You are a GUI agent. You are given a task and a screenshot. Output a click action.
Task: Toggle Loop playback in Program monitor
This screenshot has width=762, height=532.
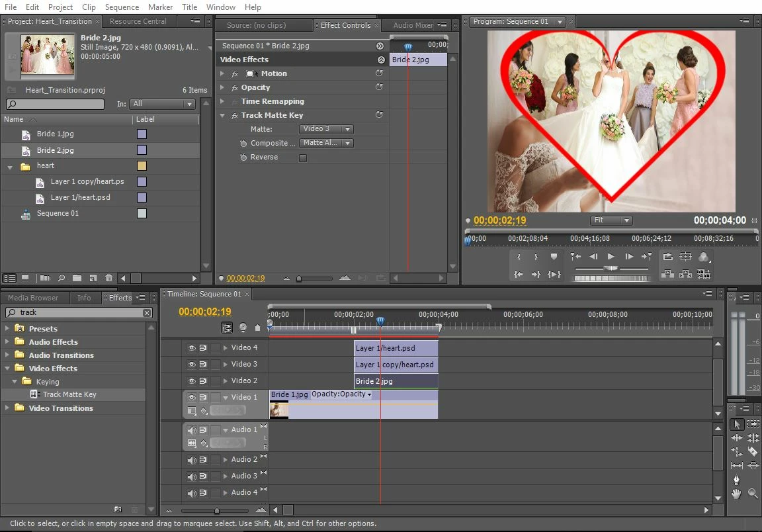pyautogui.click(x=667, y=257)
